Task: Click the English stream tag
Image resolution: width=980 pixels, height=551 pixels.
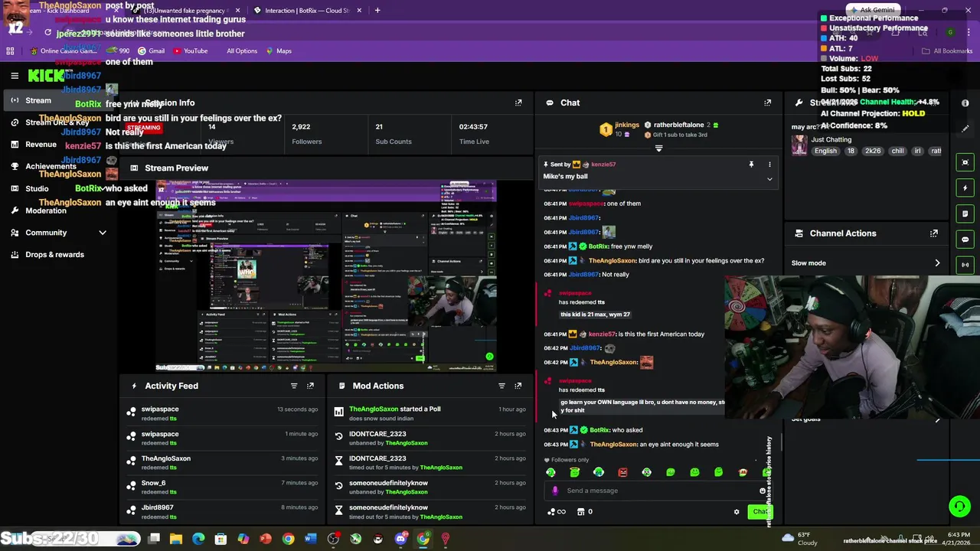Action: click(825, 151)
